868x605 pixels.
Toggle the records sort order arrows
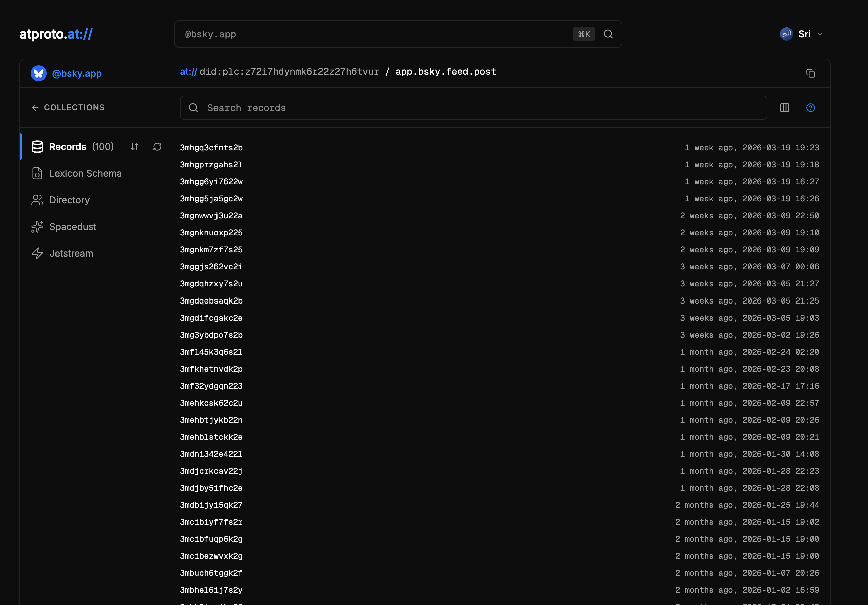135,147
